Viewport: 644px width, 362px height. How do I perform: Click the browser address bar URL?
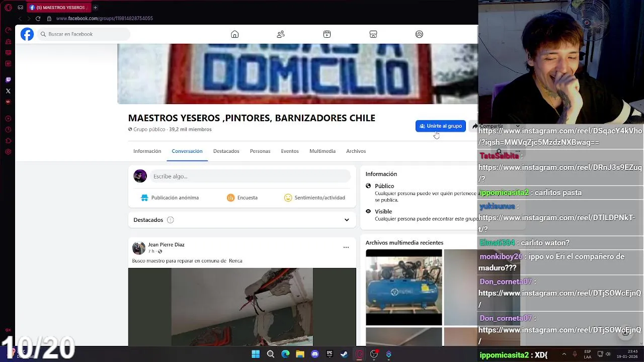point(105,19)
